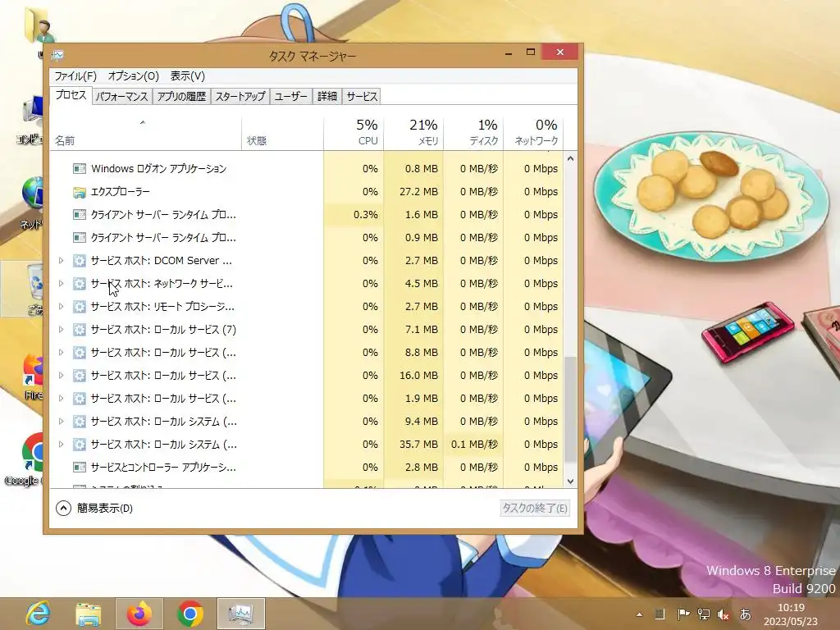Click the サービスとコントローラー アプリケーション process icon
The image size is (840, 630).
point(80,468)
